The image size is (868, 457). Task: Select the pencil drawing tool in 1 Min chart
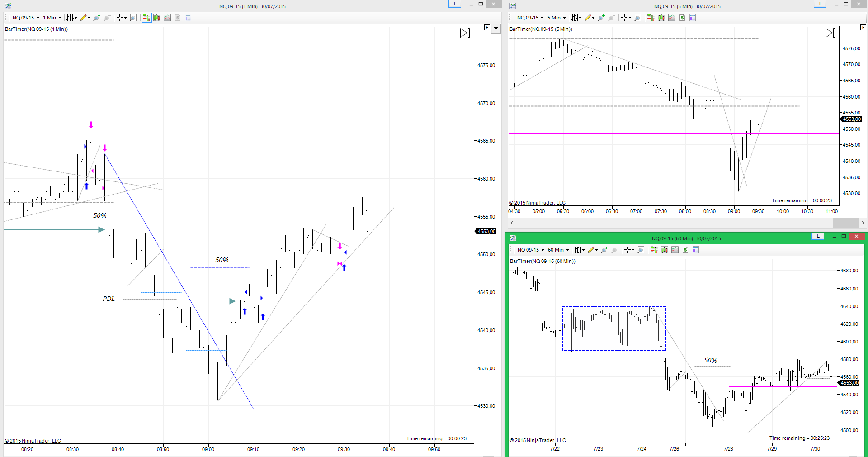(83, 18)
